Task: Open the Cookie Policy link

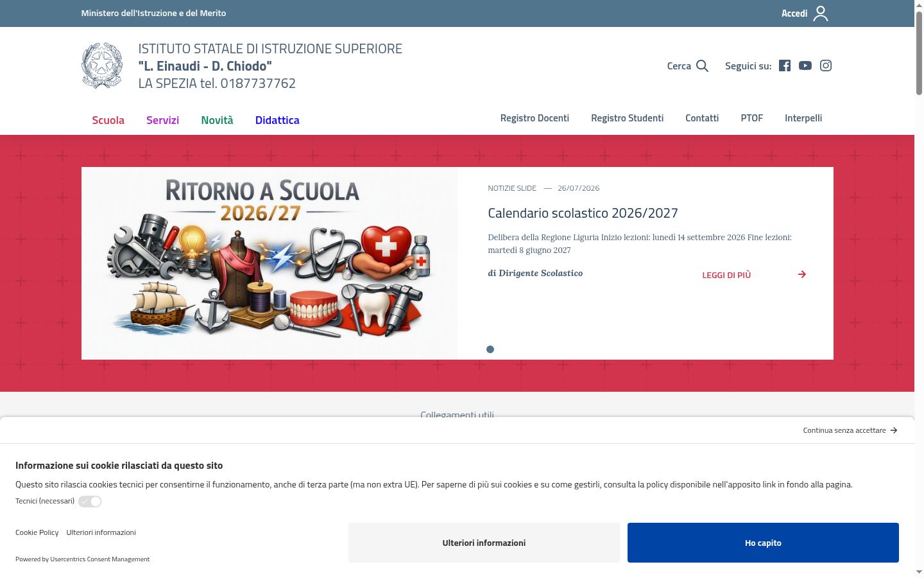Action: pyautogui.click(x=37, y=532)
